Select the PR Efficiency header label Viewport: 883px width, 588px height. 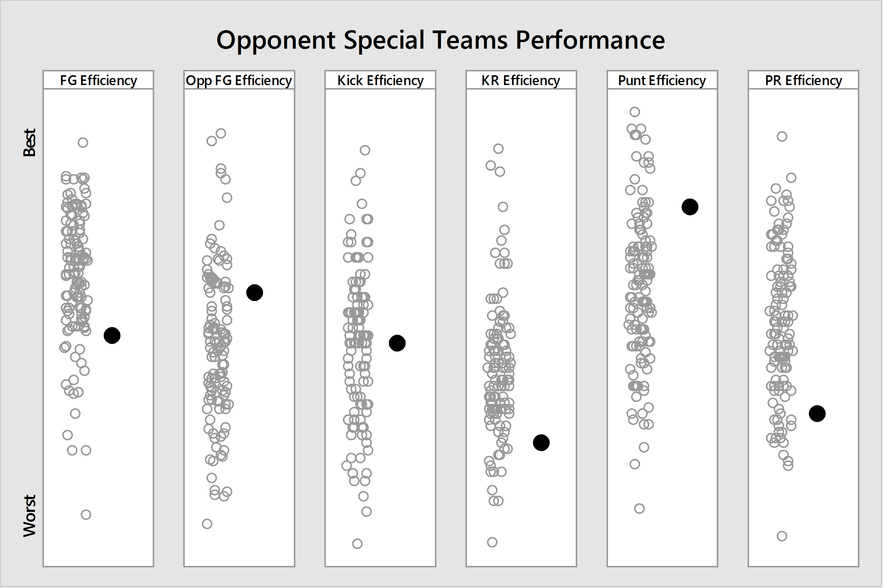(x=803, y=80)
